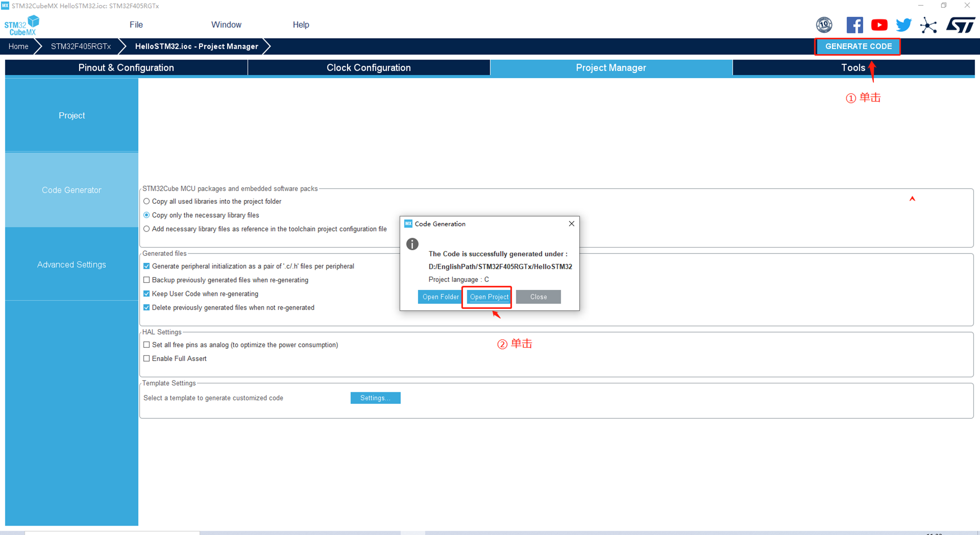Image resolution: width=980 pixels, height=535 pixels.
Task: Click the Twitter social icon
Action: [x=904, y=24]
